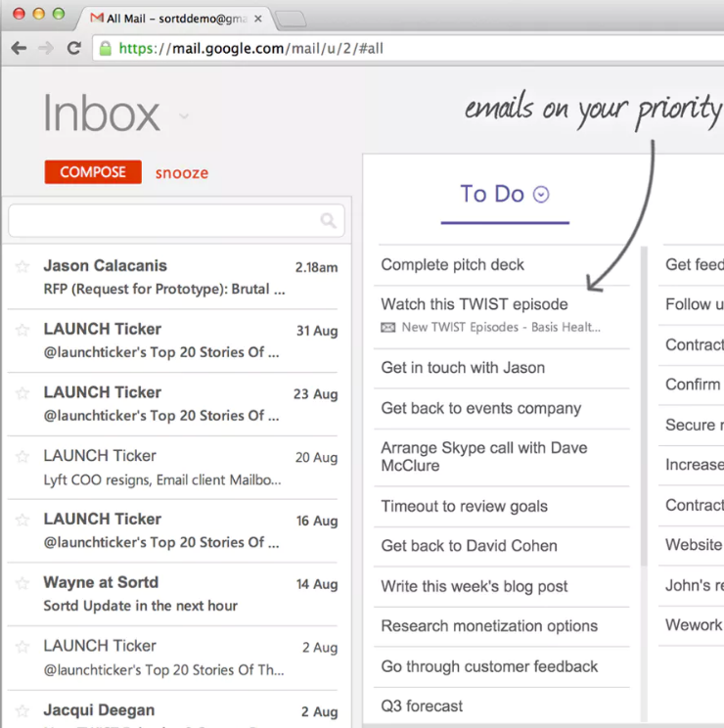Viewport: 724px width, 728px height.
Task: Click the To Do column title
Action: [492, 194]
